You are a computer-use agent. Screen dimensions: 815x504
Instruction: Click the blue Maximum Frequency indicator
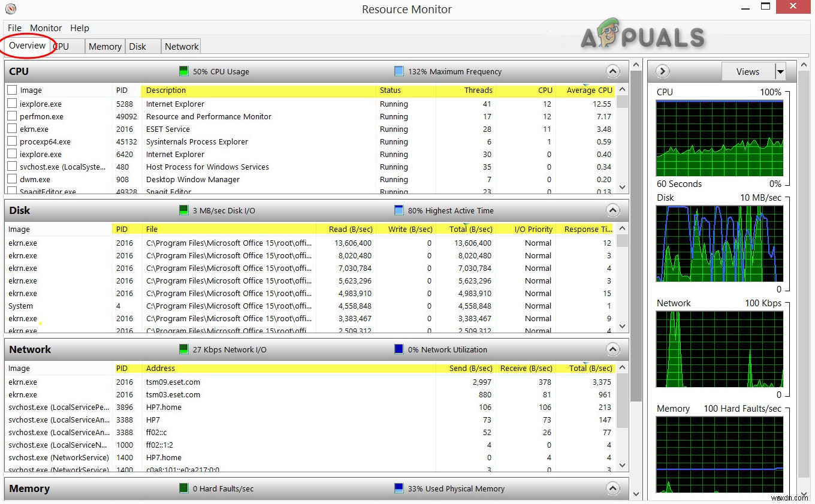coord(399,71)
